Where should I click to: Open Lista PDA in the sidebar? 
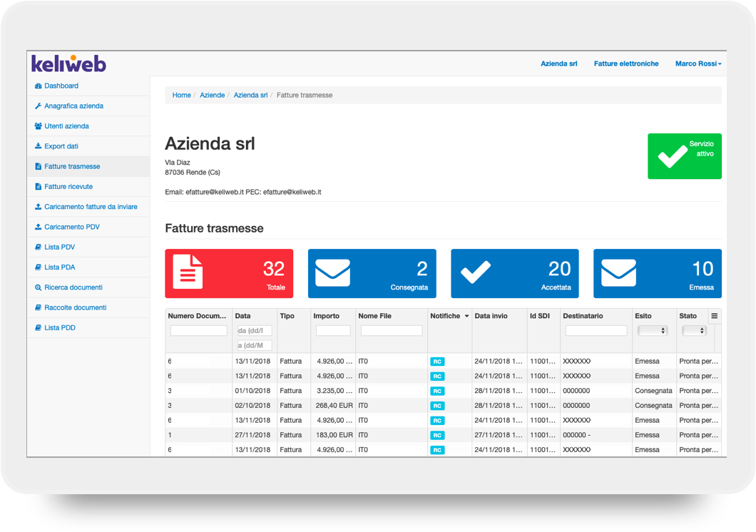pyautogui.click(x=59, y=267)
